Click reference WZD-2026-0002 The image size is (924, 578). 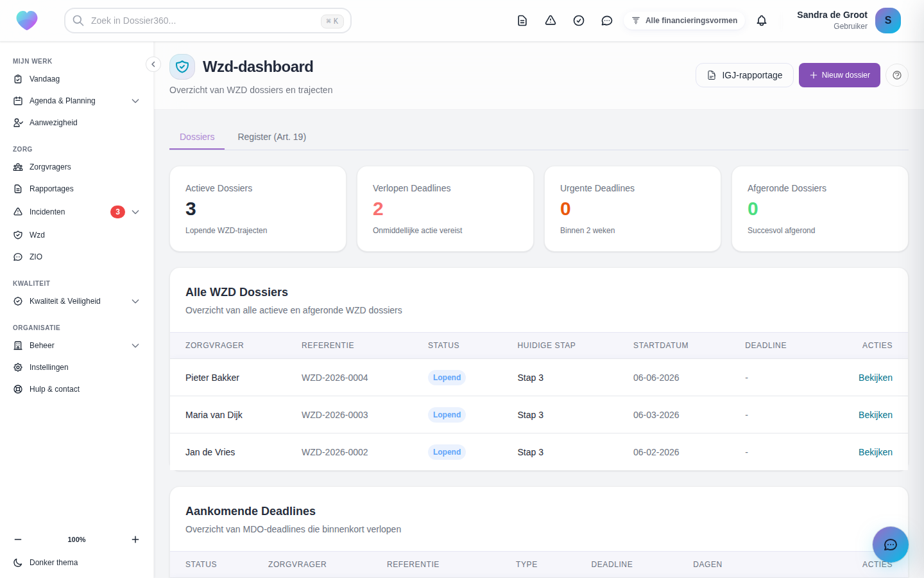(x=335, y=452)
